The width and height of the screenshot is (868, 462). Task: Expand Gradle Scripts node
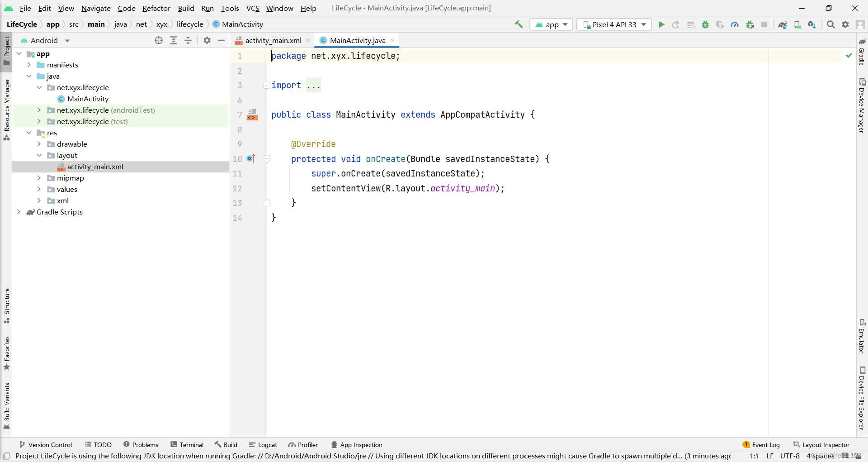click(x=19, y=212)
